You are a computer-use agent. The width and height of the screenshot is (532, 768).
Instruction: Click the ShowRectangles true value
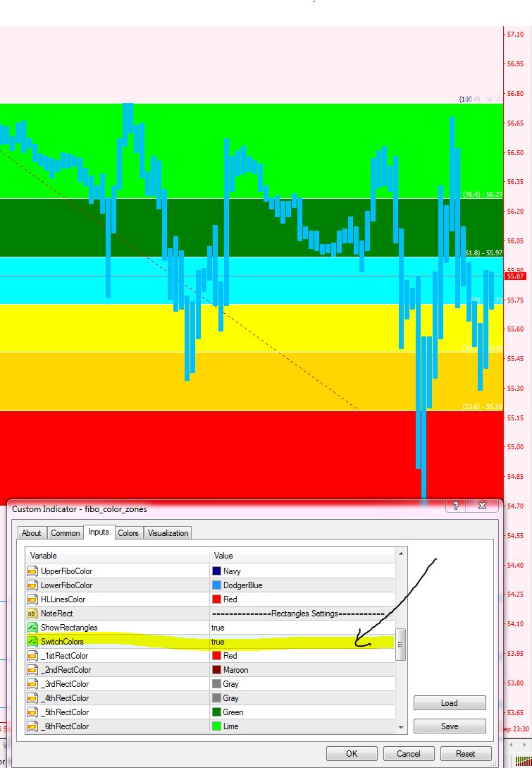218,628
